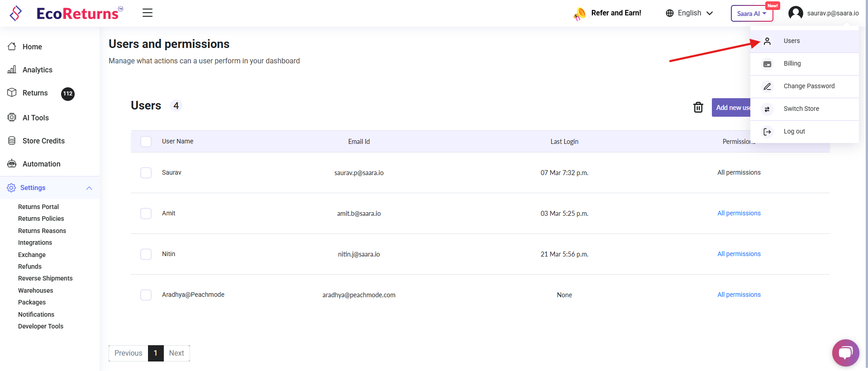The width and height of the screenshot is (868, 371).
Task: Check the select-all checkbox in table header
Action: pyautogui.click(x=146, y=142)
